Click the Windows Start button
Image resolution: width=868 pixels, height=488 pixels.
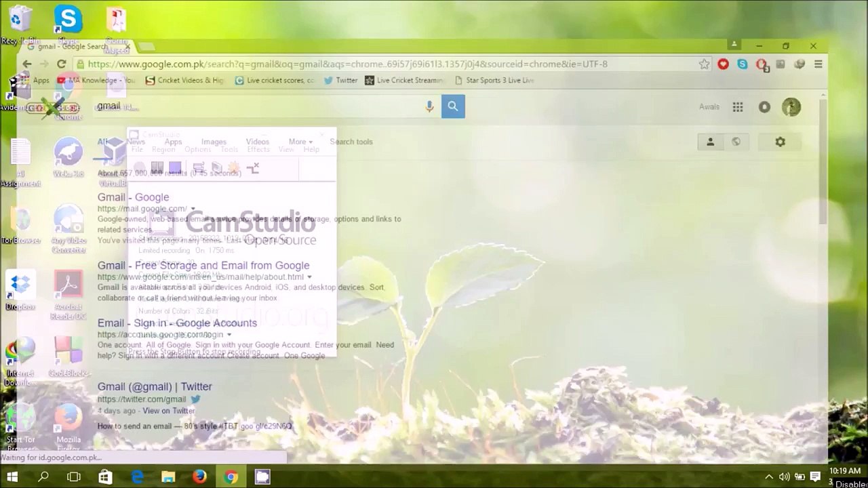pos(12,477)
